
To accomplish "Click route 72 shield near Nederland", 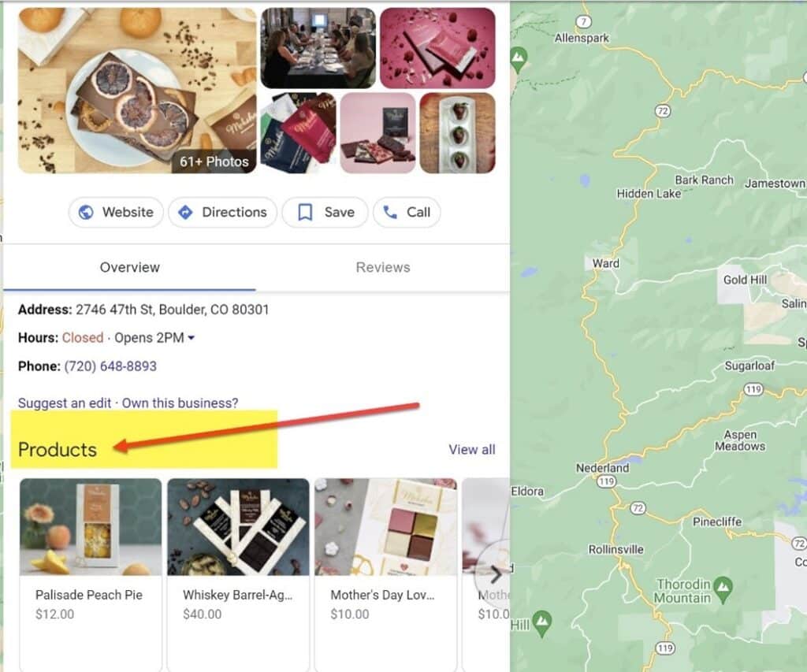I will 638,508.
